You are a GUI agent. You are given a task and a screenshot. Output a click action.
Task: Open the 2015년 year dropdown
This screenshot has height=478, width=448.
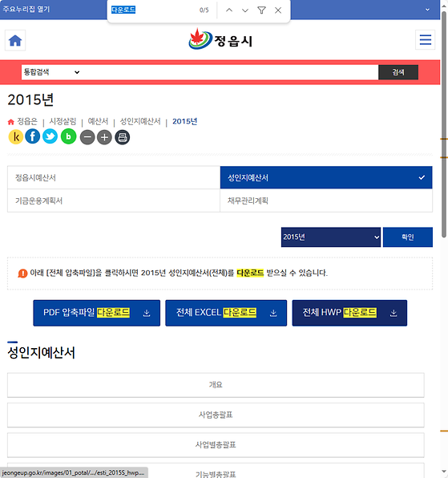(x=331, y=237)
